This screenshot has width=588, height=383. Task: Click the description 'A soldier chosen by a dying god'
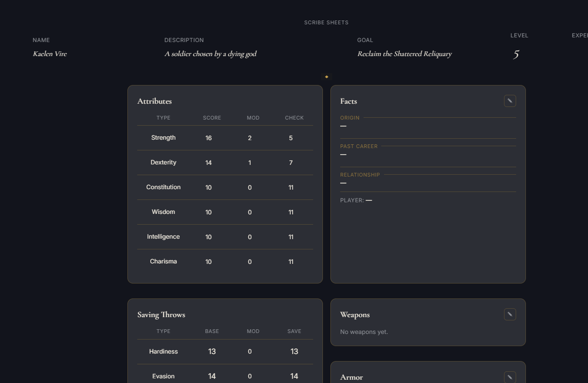click(210, 54)
